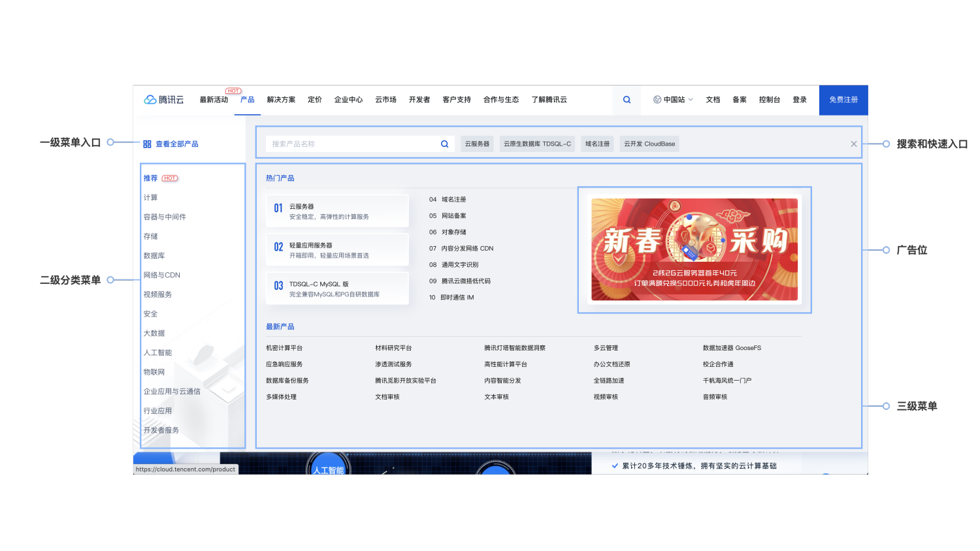Click the header search magnifier icon
The image size is (980, 551).
tap(627, 100)
